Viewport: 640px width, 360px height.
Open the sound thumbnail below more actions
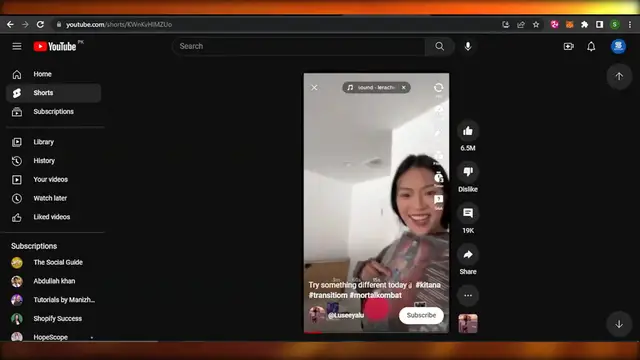point(468,324)
